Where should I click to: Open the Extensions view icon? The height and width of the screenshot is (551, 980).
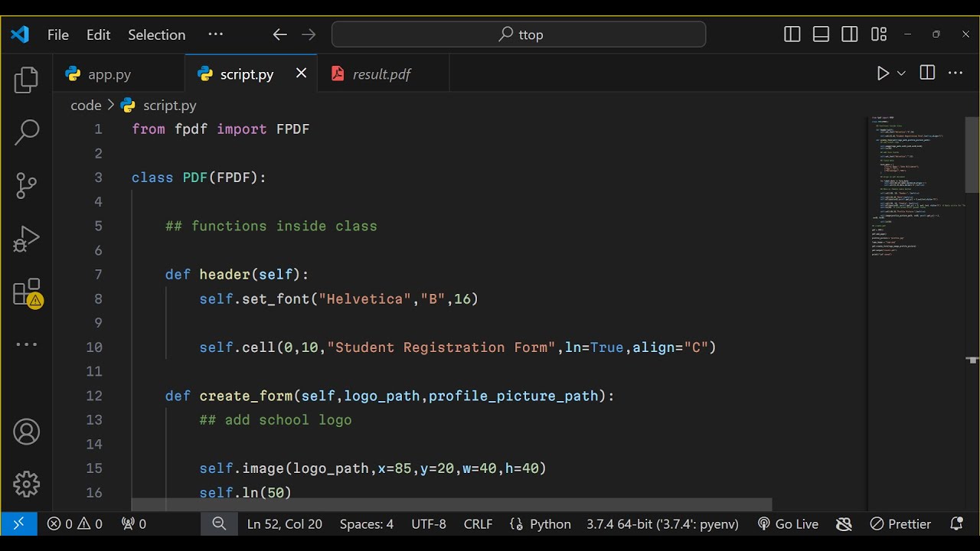point(27,292)
